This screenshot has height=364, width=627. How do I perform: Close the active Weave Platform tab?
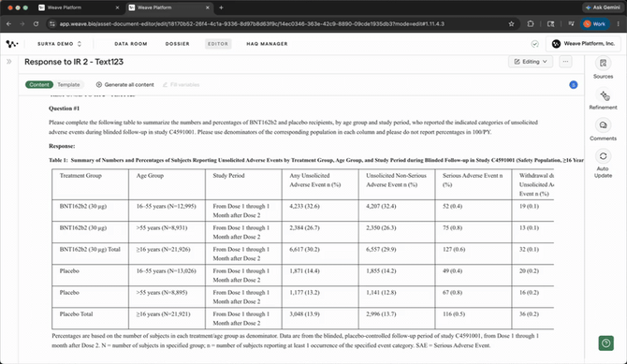pyautogui.click(x=208, y=7)
